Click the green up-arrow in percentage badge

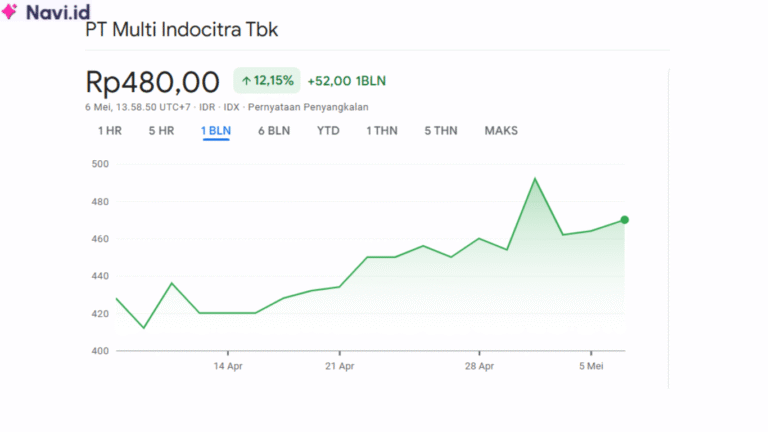coord(246,81)
